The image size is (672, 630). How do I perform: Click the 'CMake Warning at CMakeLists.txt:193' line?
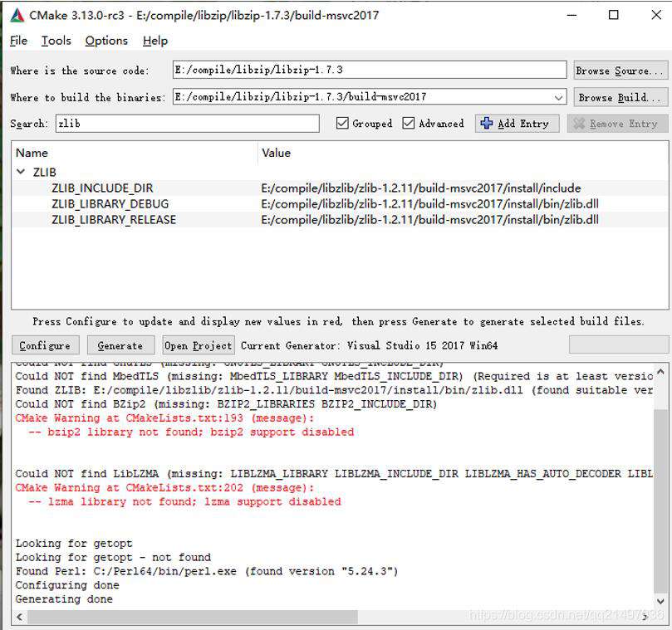[164, 418]
